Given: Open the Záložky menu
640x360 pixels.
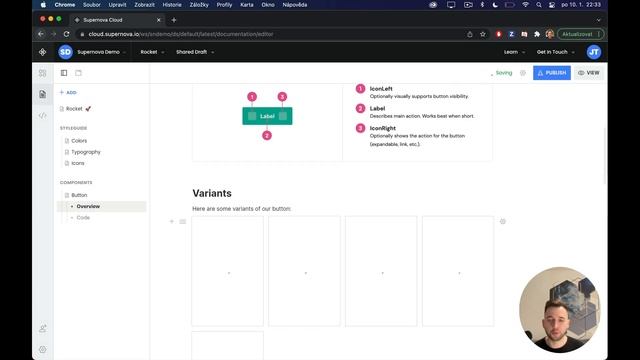Looking at the screenshot, I should tap(199, 5).
